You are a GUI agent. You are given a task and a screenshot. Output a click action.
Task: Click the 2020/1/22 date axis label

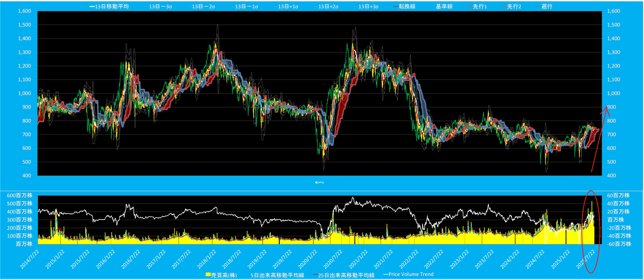308,259
